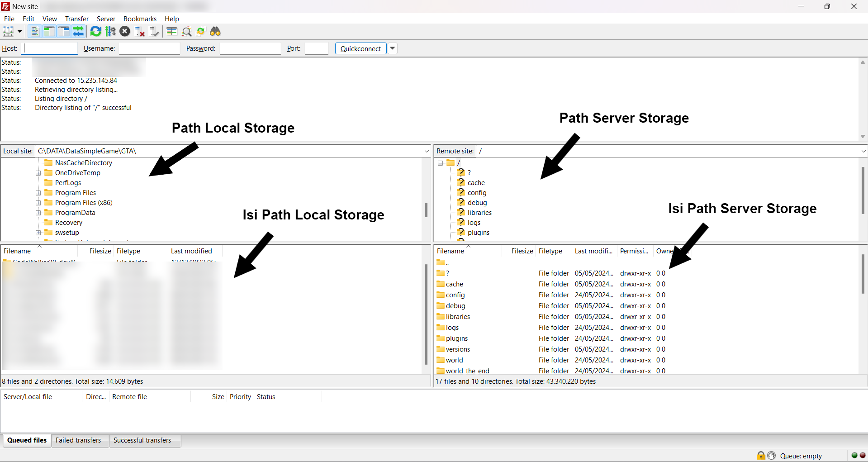Toggle synchronized browsing icon
The width and height of the screenshot is (868, 462).
coord(201,31)
